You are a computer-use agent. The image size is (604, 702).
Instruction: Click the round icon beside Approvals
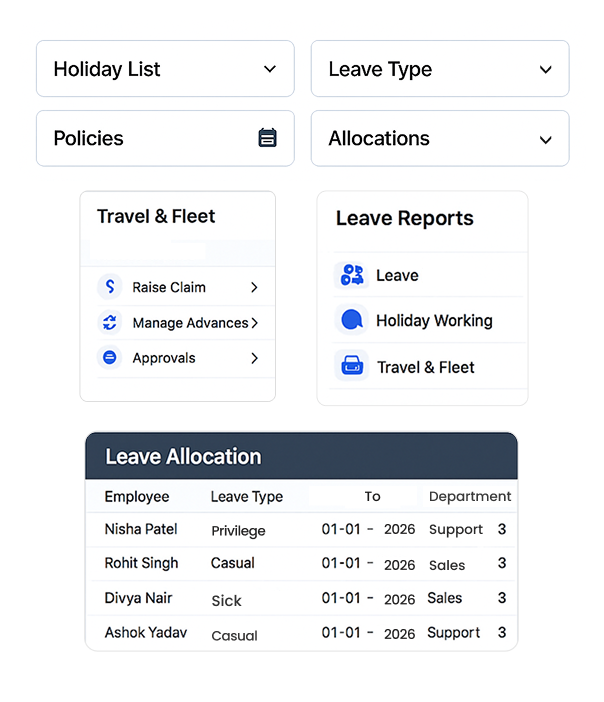point(110,358)
